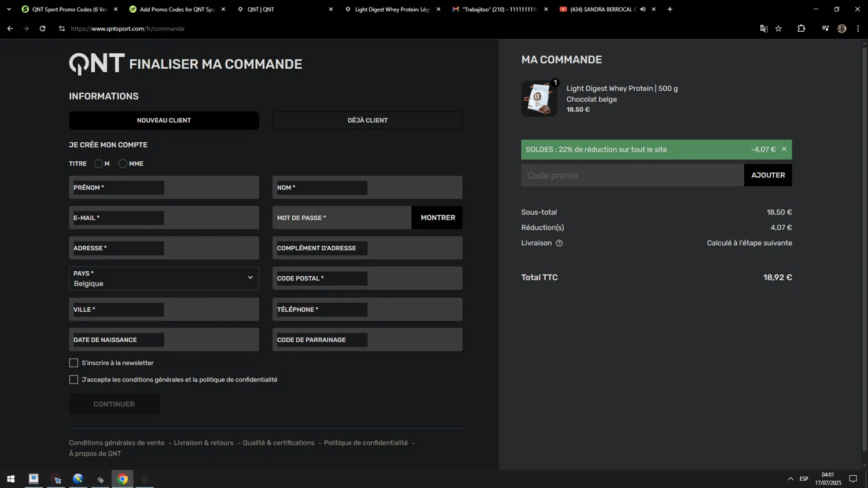This screenshot has width=868, height=488.
Task: Check the newsletter subscription box
Action: click(x=73, y=363)
